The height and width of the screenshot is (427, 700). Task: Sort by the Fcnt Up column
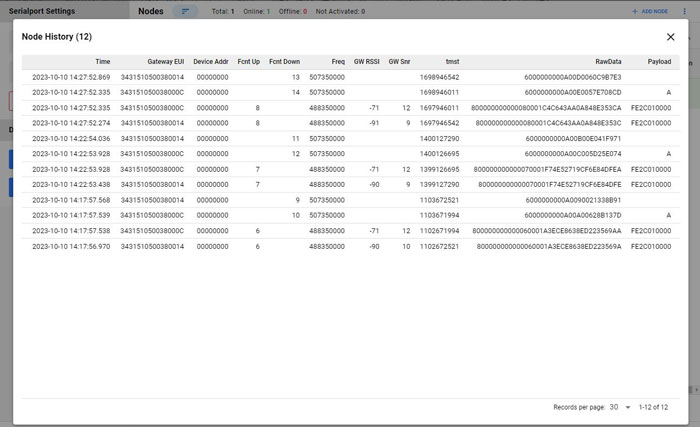(248, 62)
